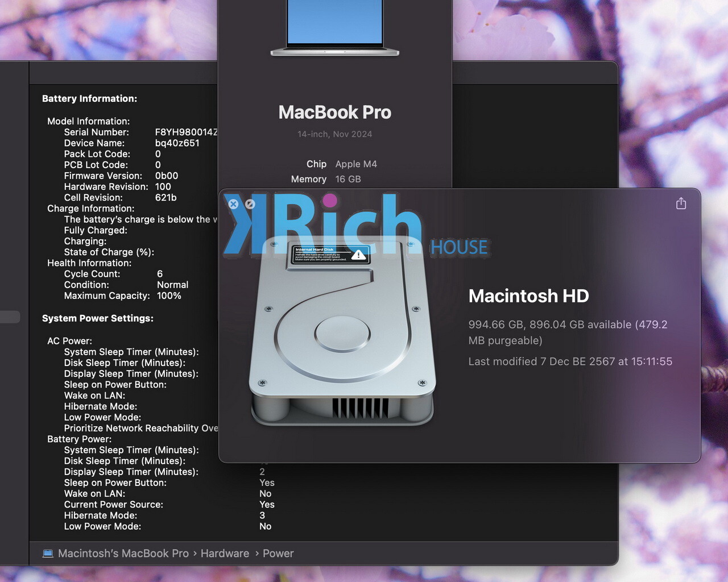Click the "Fully Charged:" label
Image resolution: width=728 pixels, height=582 pixels.
coord(96,230)
